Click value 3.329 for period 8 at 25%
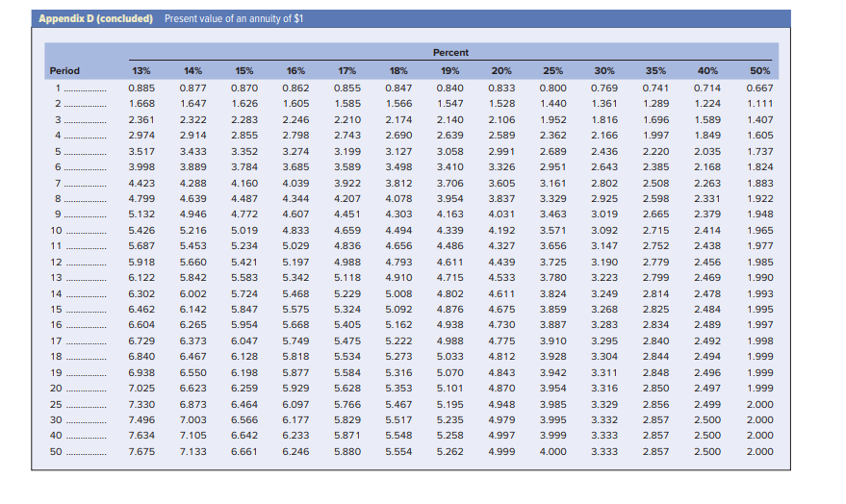Image resolution: width=846 pixels, height=504 pixels. pyautogui.click(x=553, y=198)
